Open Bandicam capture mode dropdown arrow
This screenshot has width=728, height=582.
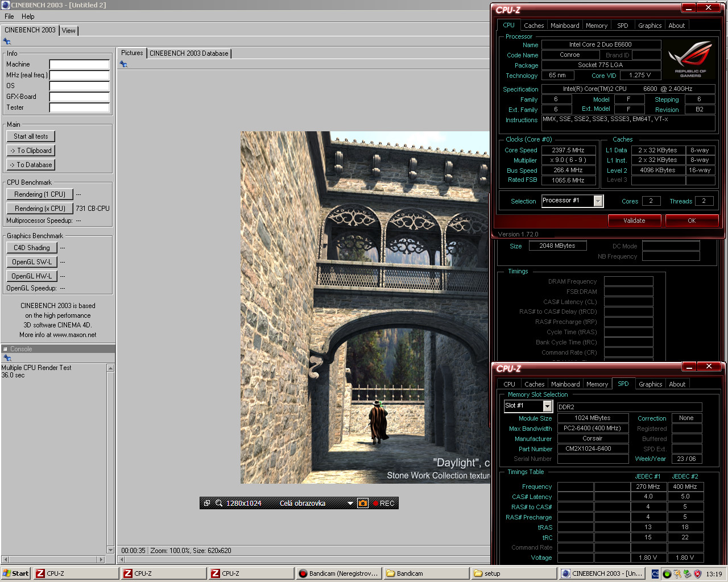tap(350, 503)
